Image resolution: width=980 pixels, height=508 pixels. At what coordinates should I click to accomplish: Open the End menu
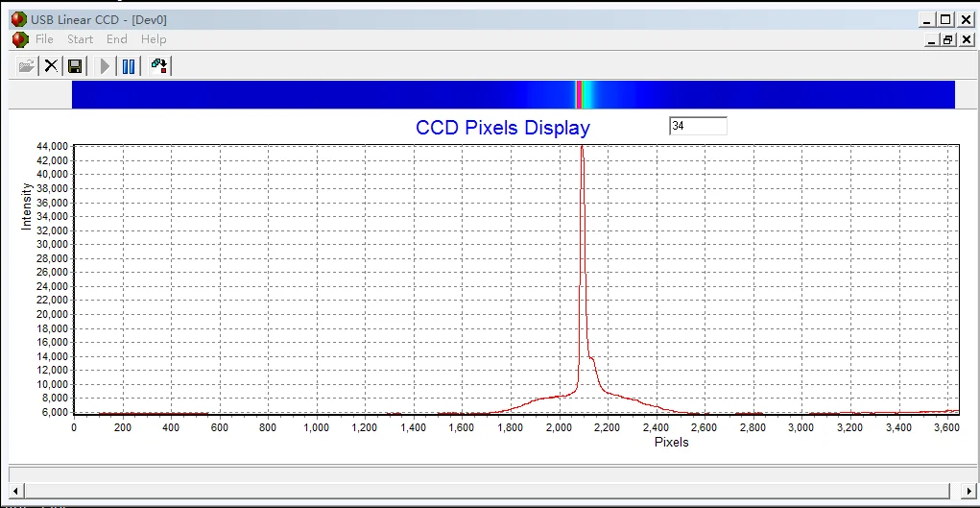click(117, 39)
